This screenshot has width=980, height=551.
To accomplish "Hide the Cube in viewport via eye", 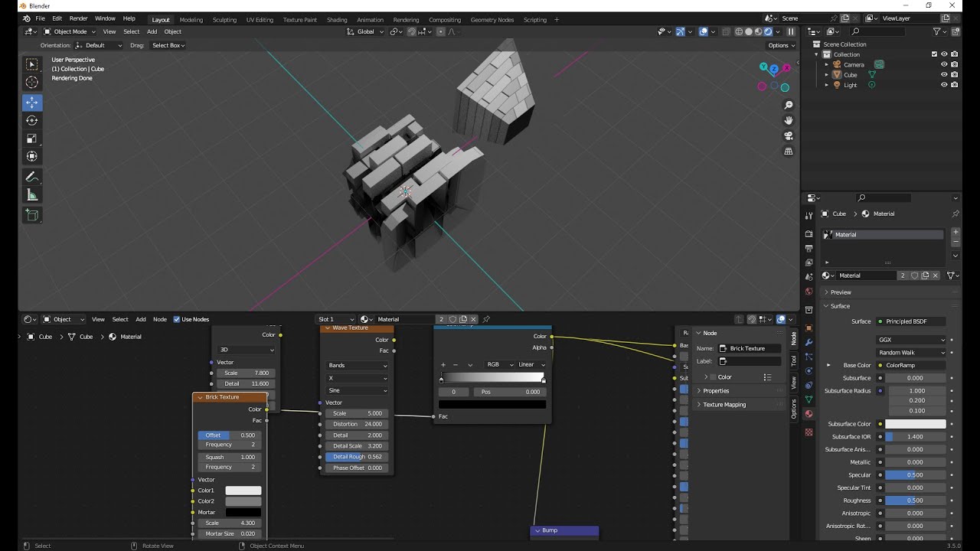I will [944, 75].
